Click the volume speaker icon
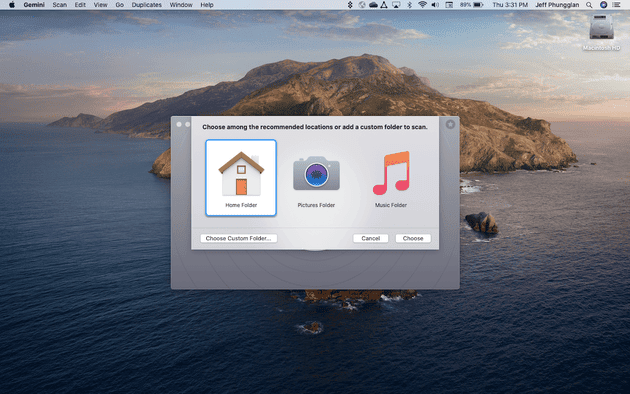 pyautogui.click(x=435, y=5)
